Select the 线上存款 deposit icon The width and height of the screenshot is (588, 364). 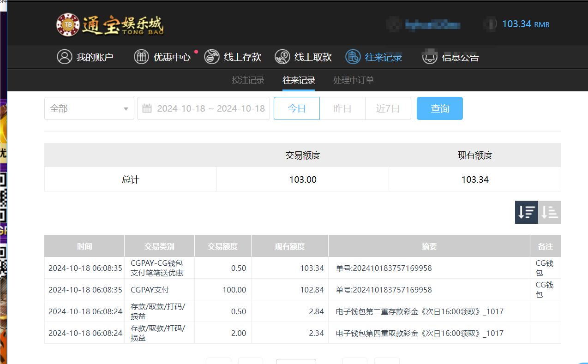tap(212, 57)
